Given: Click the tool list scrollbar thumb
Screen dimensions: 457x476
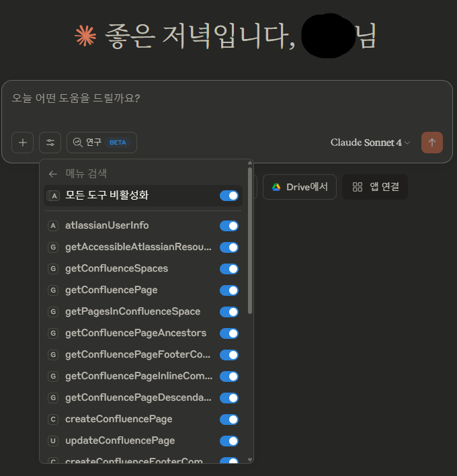Looking at the screenshot, I should point(250,241).
